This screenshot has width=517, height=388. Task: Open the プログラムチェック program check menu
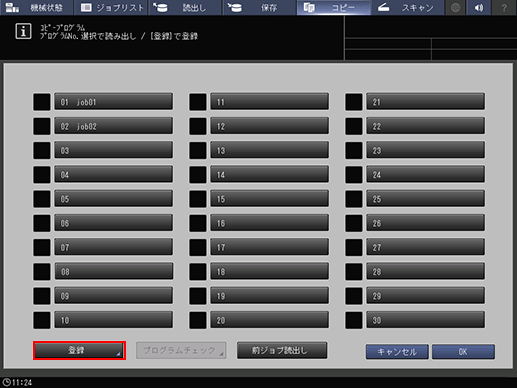pos(181,350)
